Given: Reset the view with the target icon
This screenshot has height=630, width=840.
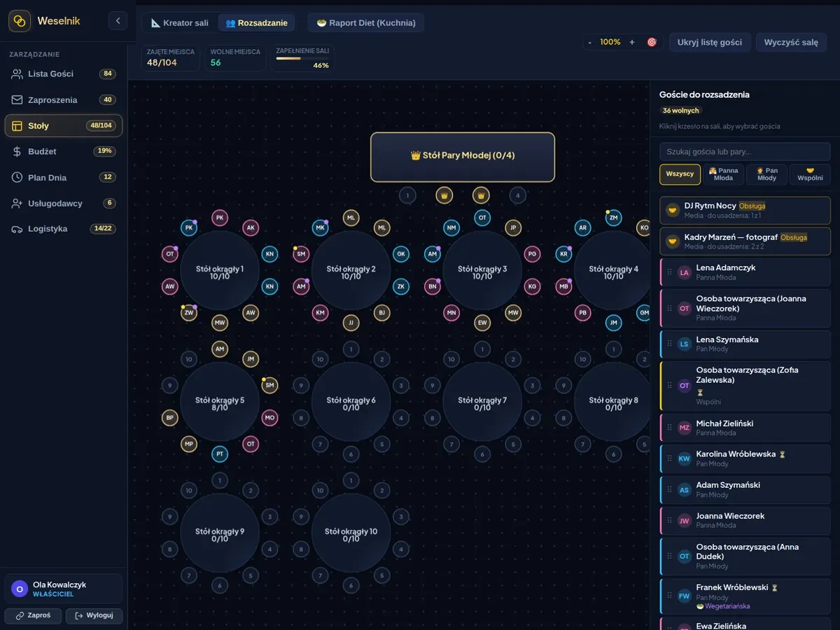Looking at the screenshot, I should (x=652, y=42).
